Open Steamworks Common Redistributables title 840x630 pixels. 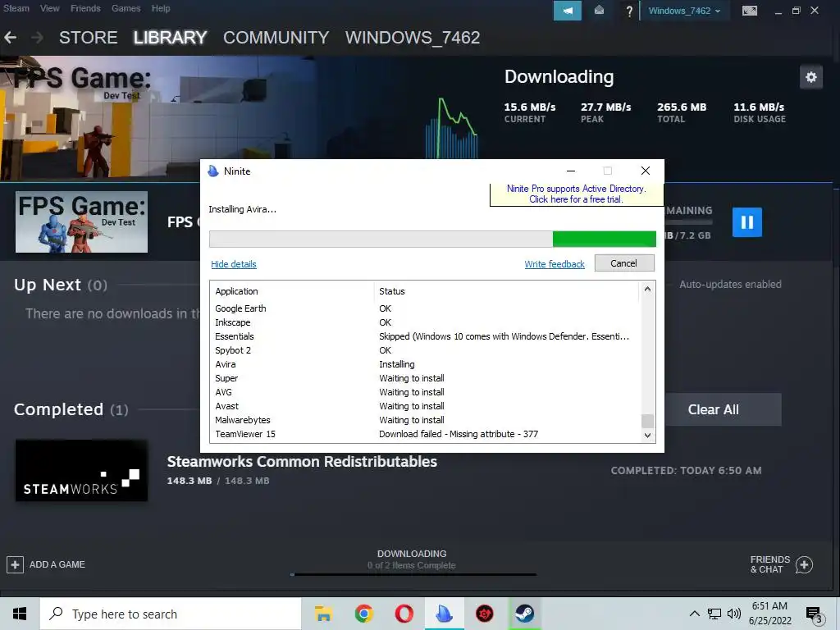302,462
